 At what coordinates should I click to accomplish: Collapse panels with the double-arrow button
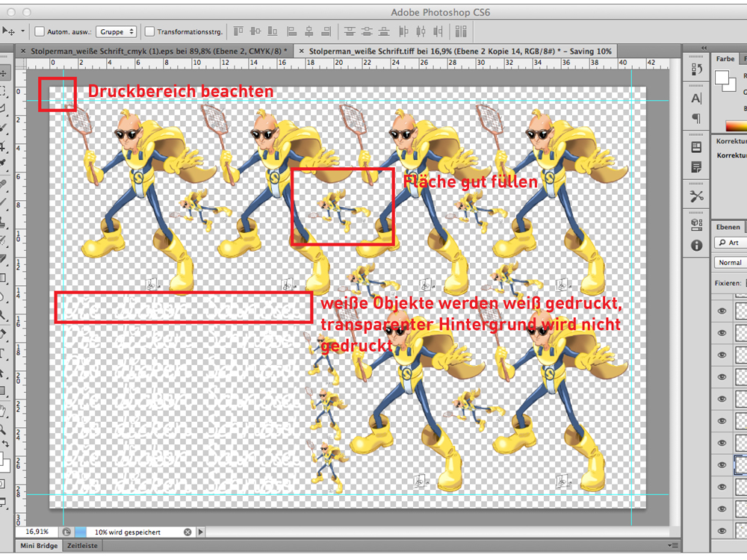point(704,48)
